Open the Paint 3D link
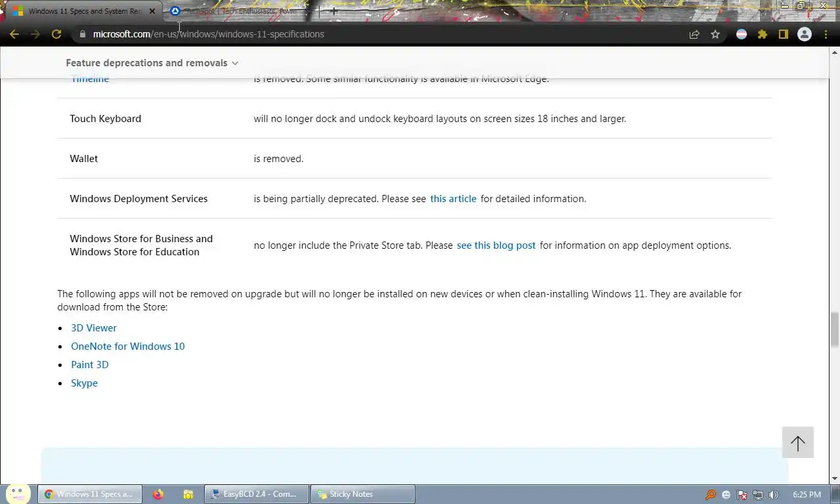This screenshot has height=504, width=840. 90,365
